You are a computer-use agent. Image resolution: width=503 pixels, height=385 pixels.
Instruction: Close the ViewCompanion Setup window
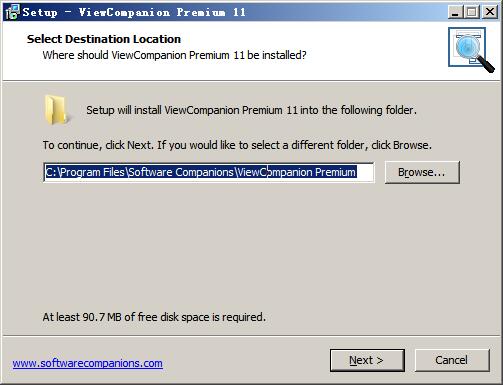tap(490, 12)
